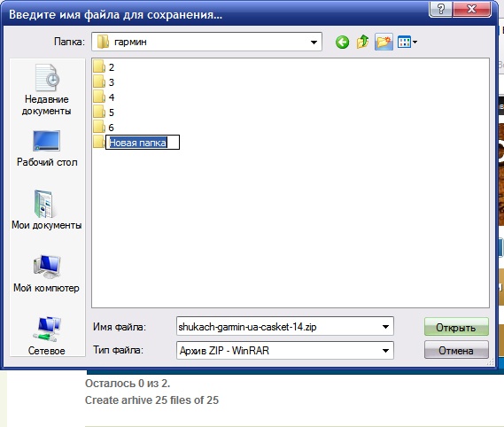
Task: Expand the Тип файла dropdown arrow
Action: (385, 351)
